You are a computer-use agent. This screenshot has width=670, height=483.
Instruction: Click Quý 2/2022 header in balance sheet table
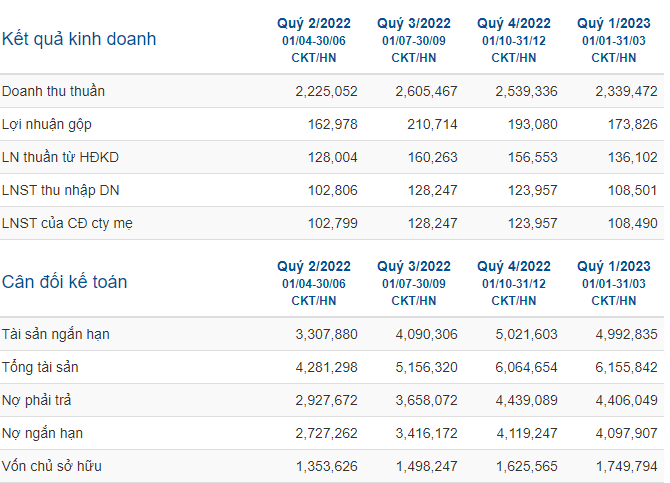pos(314,266)
